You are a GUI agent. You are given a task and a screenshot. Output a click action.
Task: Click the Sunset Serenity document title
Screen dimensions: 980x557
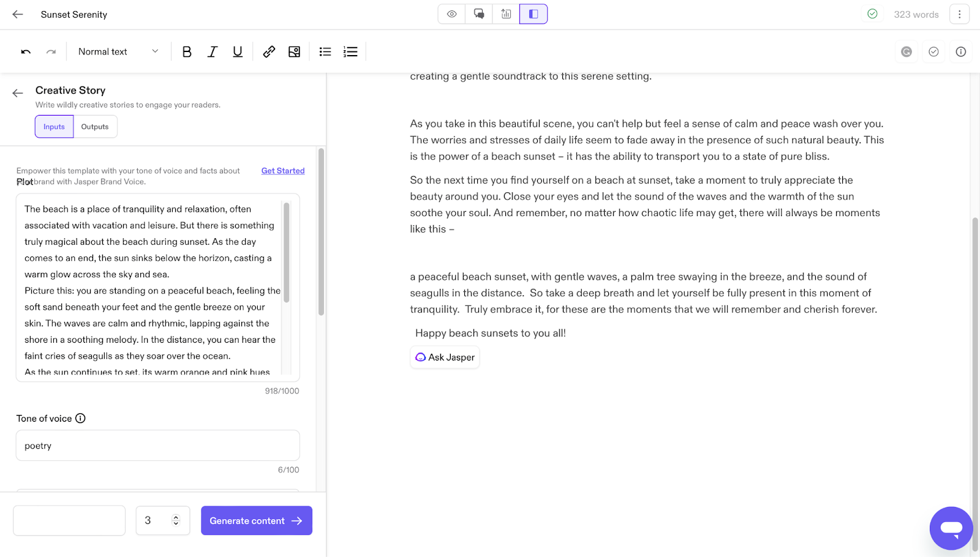tap(74, 14)
